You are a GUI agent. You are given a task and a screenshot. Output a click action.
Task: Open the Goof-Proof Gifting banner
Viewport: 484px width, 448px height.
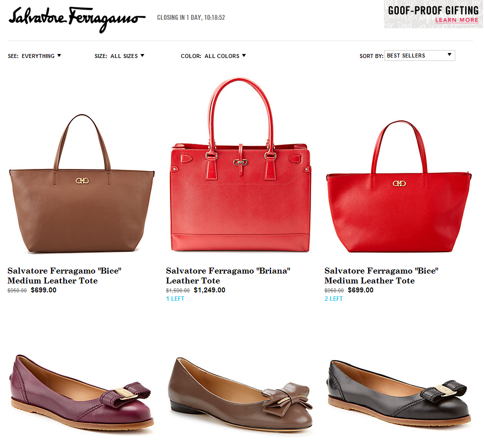433,14
